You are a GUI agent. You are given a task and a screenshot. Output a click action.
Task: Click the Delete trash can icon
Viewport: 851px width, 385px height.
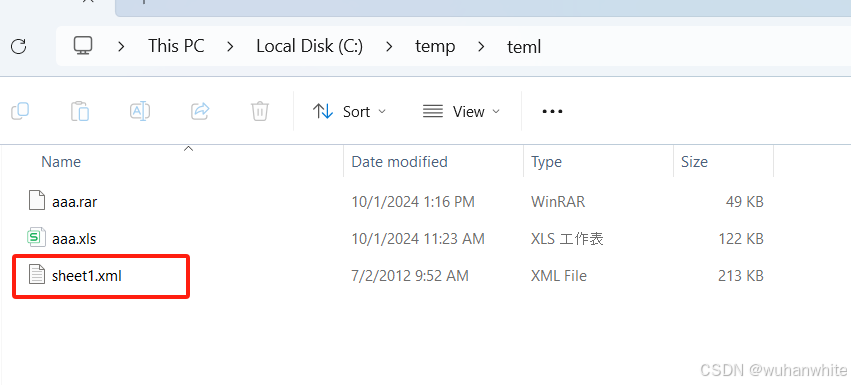click(260, 111)
